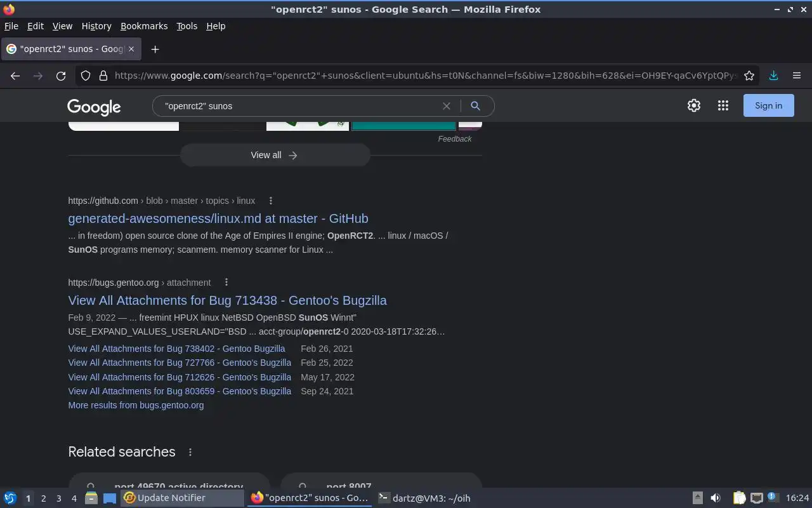Open the Help menu
Screen dimensions: 812x508
(216, 26)
